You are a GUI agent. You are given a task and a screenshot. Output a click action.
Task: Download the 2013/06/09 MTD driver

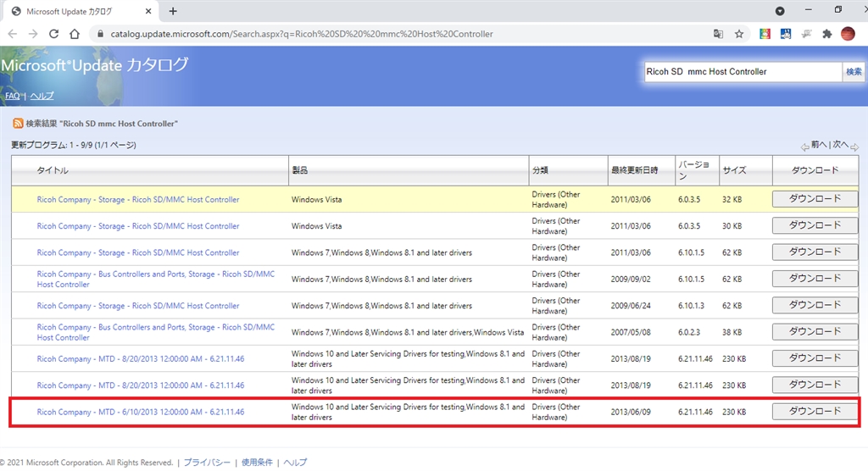pos(815,411)
